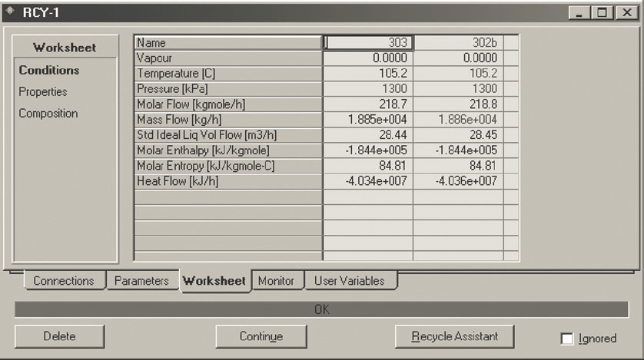Open the Parameters tab

point(141,281)
